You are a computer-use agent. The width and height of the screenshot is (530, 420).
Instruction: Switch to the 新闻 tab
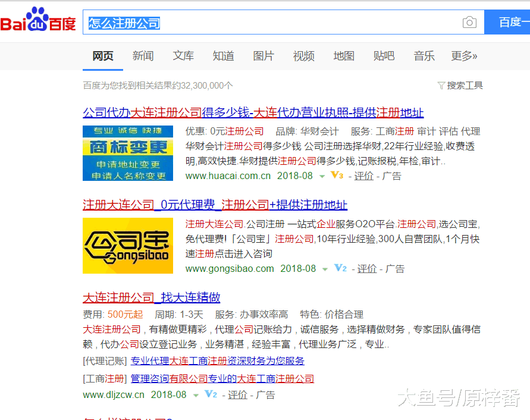(143, 56)
